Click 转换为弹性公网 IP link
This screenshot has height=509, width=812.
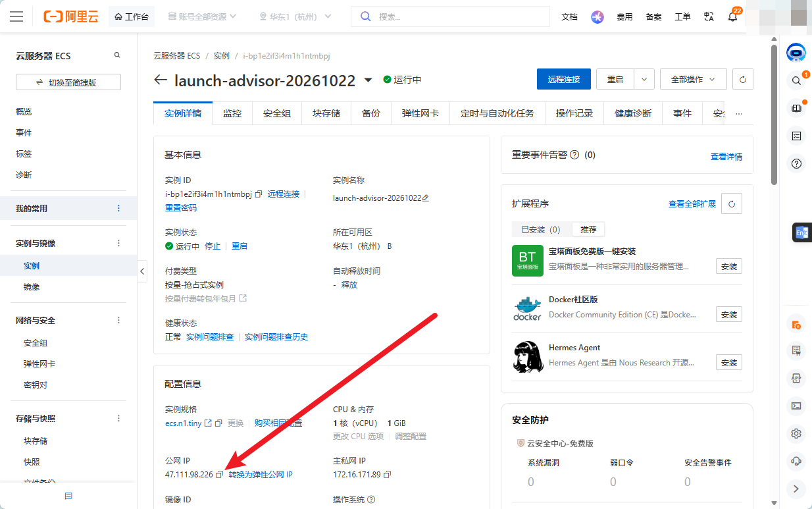261,474
